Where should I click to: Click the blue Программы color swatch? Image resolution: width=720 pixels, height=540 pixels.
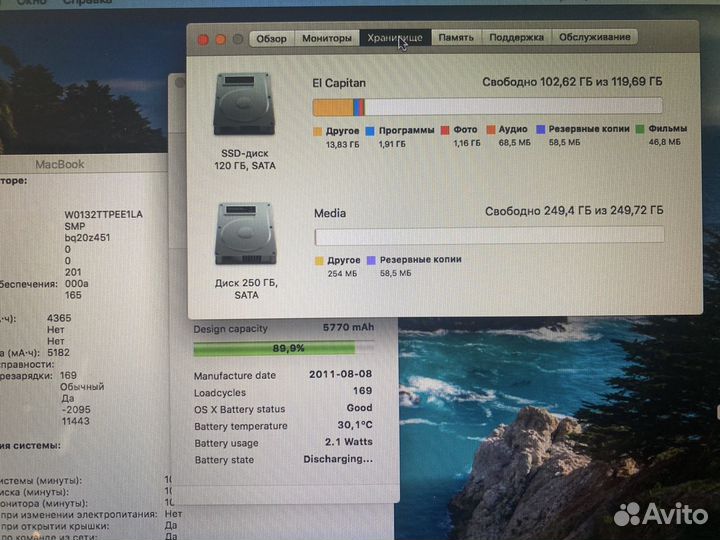coord(370,131)
